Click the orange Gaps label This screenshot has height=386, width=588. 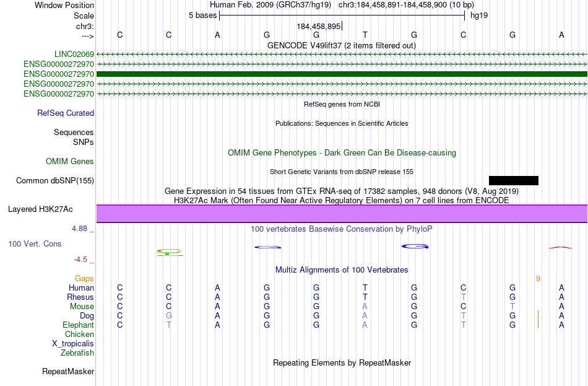point(84,279)
